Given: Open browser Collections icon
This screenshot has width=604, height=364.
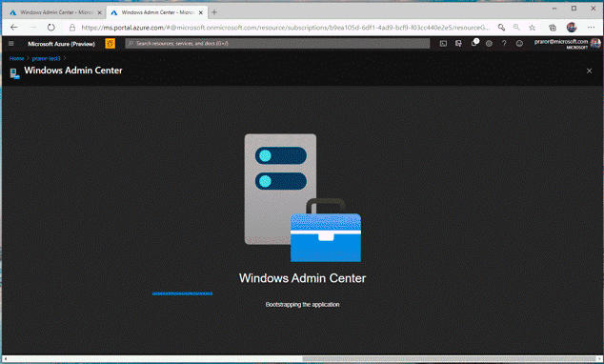Looking at the screenshot, I should [553, 28].
